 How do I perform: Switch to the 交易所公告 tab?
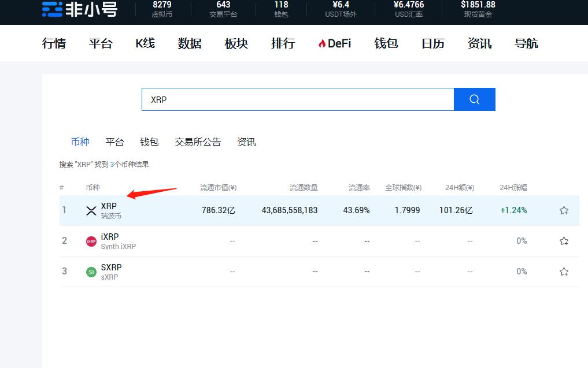(x=198, y=142)
